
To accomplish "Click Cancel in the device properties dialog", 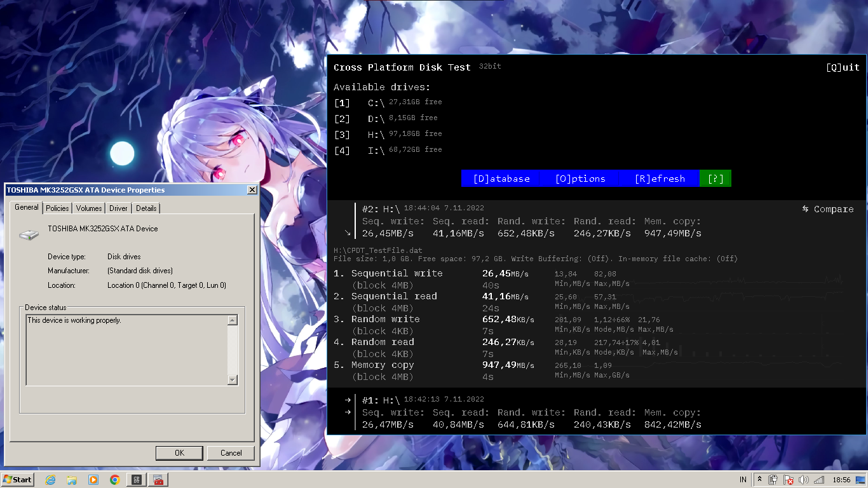I will click(x=231, y=453).
